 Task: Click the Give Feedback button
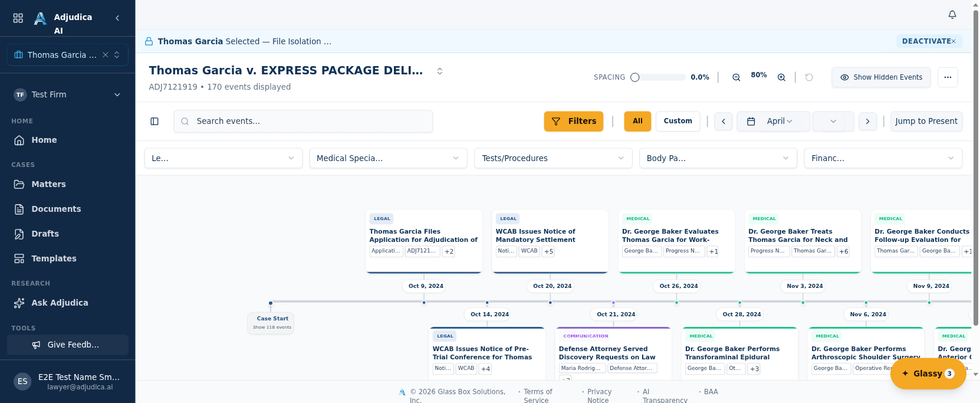click(67, 345)
